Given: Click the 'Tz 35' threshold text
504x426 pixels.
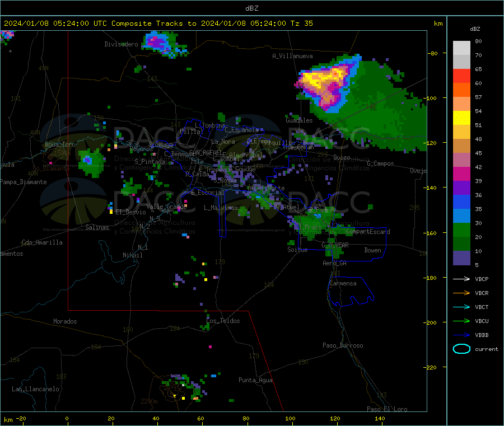Looking at the screenshot, I should click(301, 24).
